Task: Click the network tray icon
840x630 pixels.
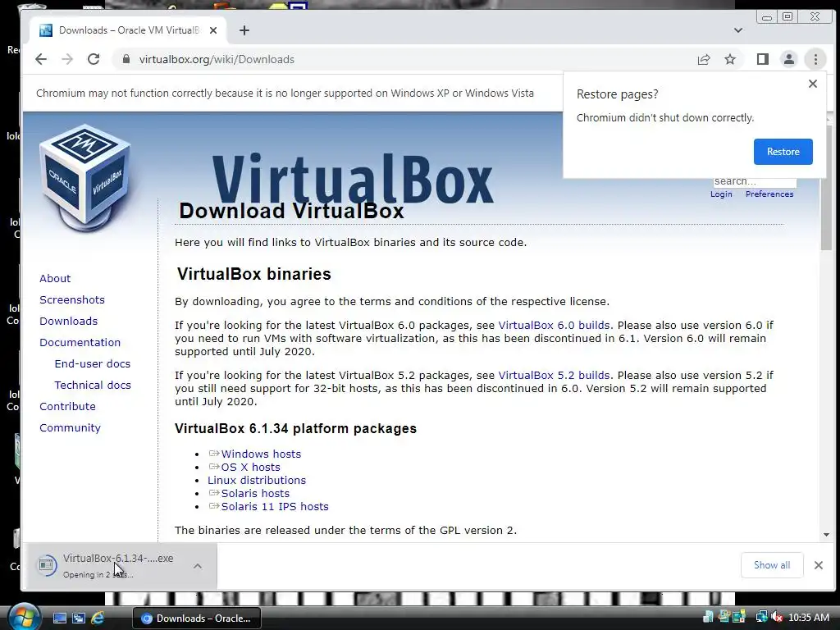Action: (x=761, y=618)
